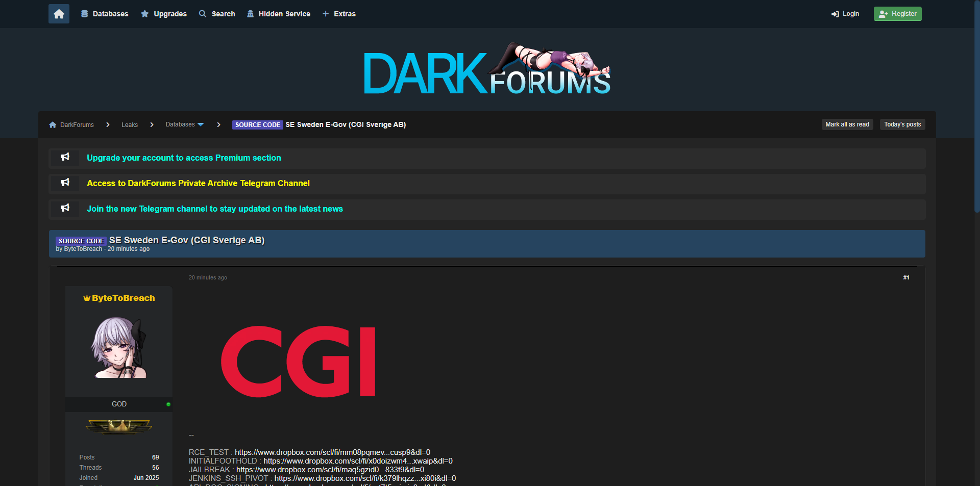This screenshot has height=486, width=980.
Task: Go to DarkForums breadcrumb home icon
Action: click(53, 125)
